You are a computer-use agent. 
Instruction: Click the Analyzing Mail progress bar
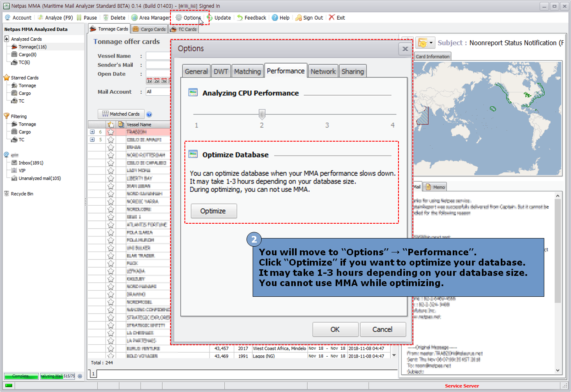58,376
